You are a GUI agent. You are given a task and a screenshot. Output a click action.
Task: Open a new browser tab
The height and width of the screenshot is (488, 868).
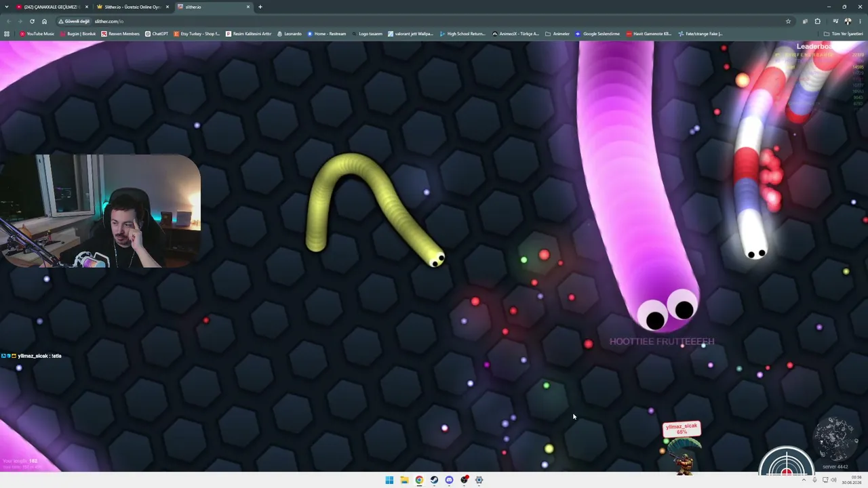260,7
